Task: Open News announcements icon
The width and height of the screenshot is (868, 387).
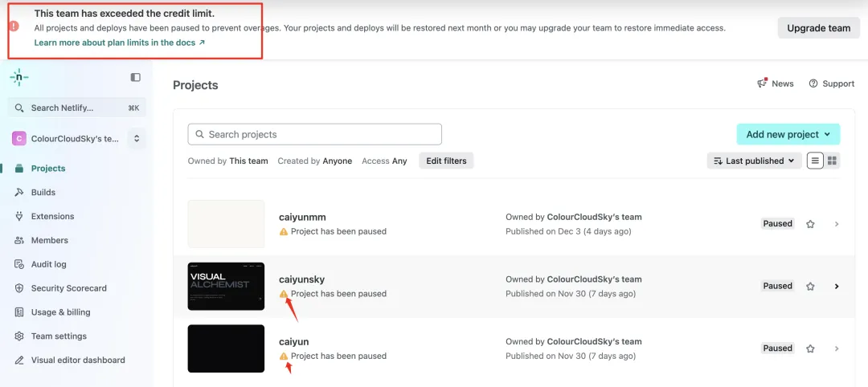Action: click(x=763, y=84)
